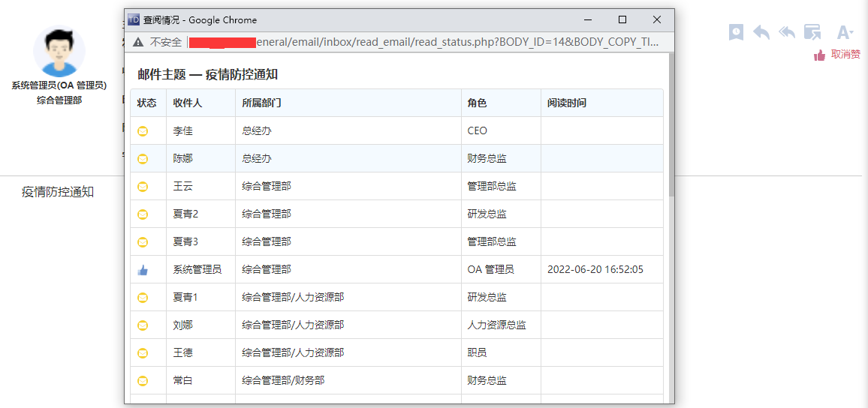Click the 阅读时间 column header

coord(567,103)
